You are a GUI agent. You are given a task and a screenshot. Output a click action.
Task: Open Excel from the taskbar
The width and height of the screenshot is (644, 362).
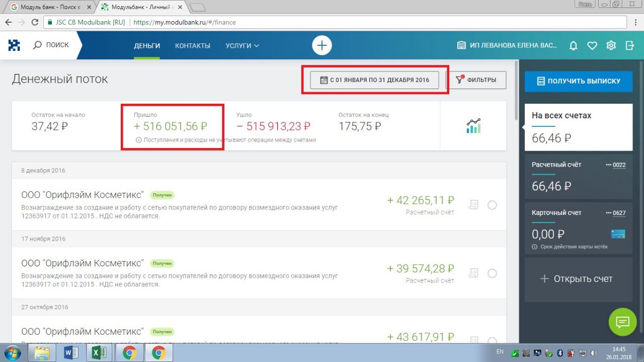pos(99,353)
